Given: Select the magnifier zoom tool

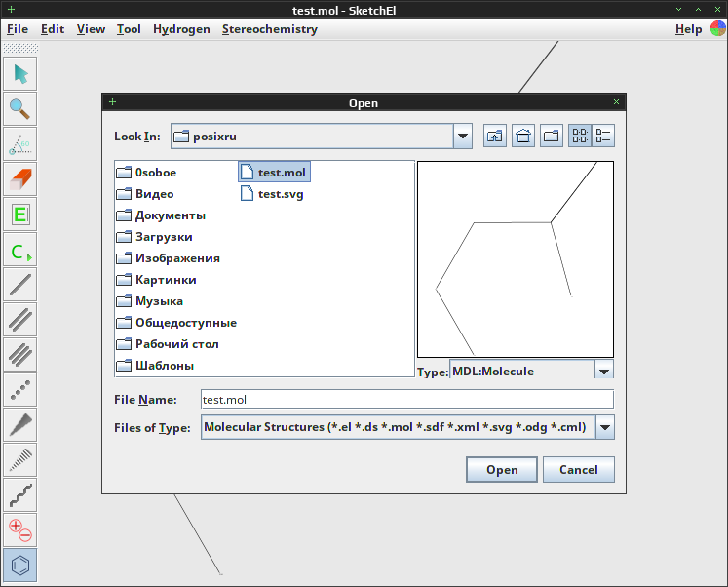Looking at the screenshot, I should pyautogui.click(x=19, y=109).
